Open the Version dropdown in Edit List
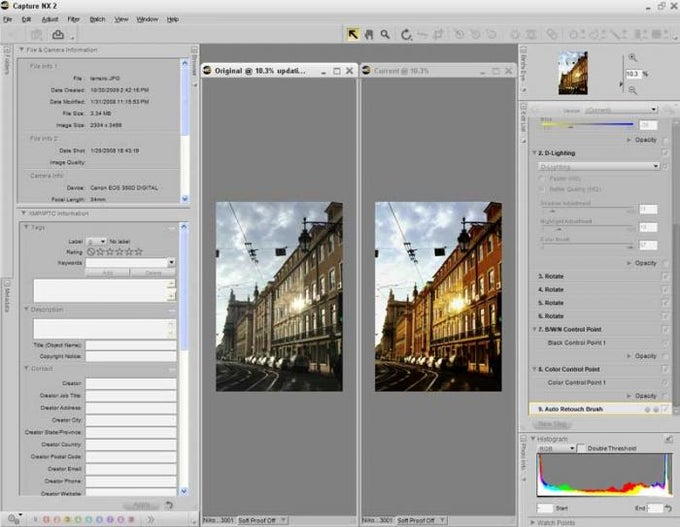680x527 pixels. [620, 110]
